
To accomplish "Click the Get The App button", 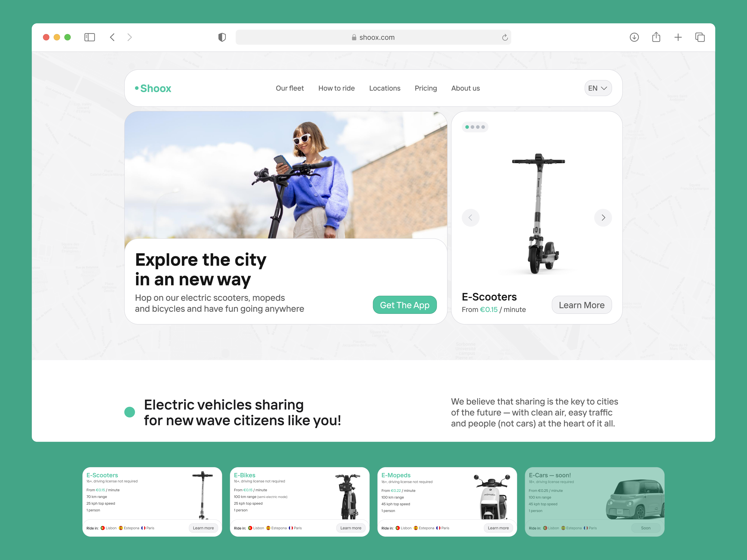I will pos(405,305).
